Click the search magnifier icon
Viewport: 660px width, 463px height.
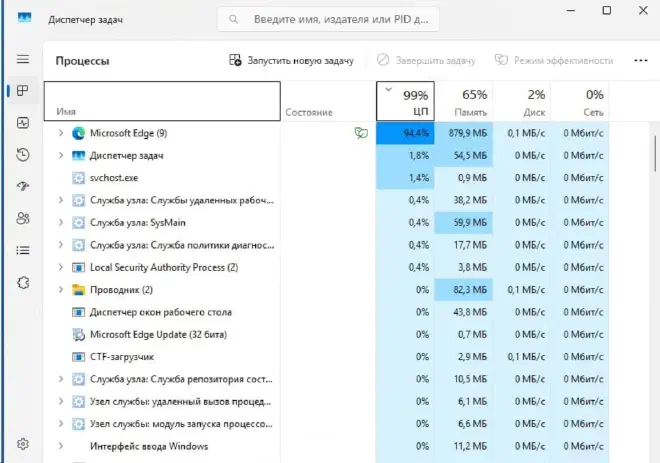point(233,19)
